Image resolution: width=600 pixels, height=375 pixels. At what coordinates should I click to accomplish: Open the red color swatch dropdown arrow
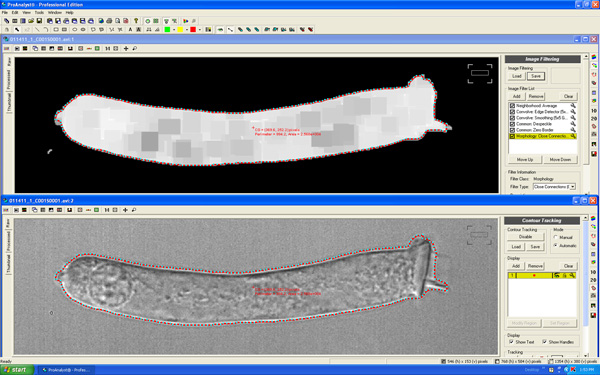tap(199, 29)
